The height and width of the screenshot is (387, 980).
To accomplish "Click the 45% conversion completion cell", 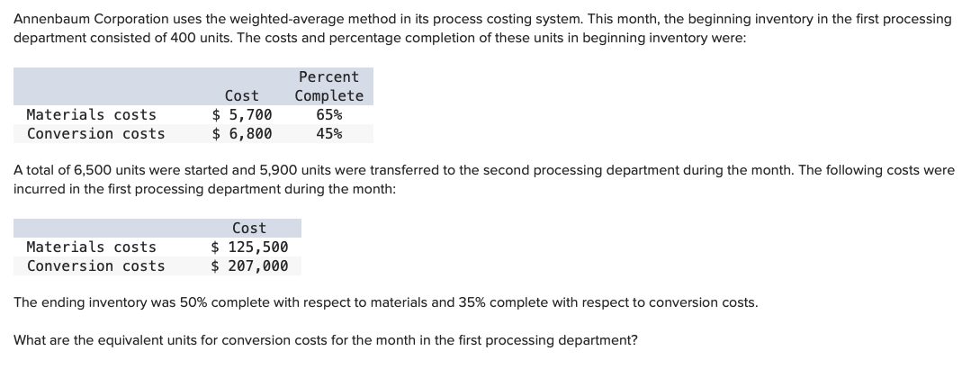I will tap(328, 133).
